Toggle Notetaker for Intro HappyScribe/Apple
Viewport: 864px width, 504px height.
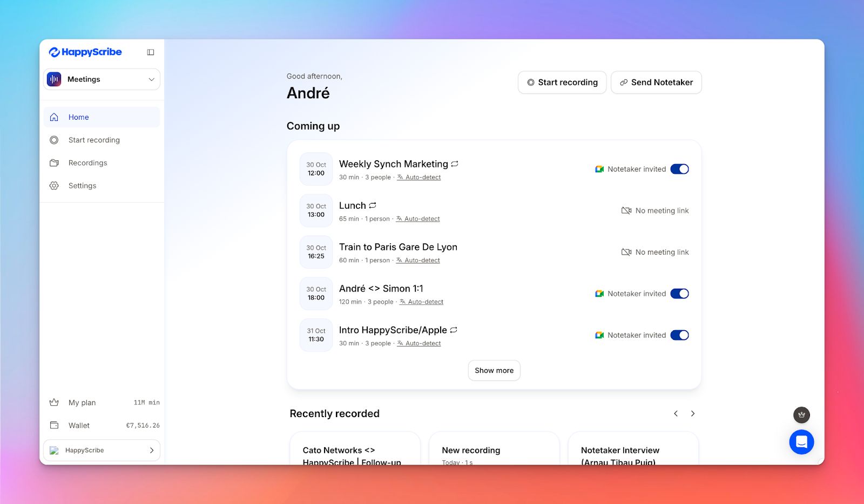tap(680, 335)
